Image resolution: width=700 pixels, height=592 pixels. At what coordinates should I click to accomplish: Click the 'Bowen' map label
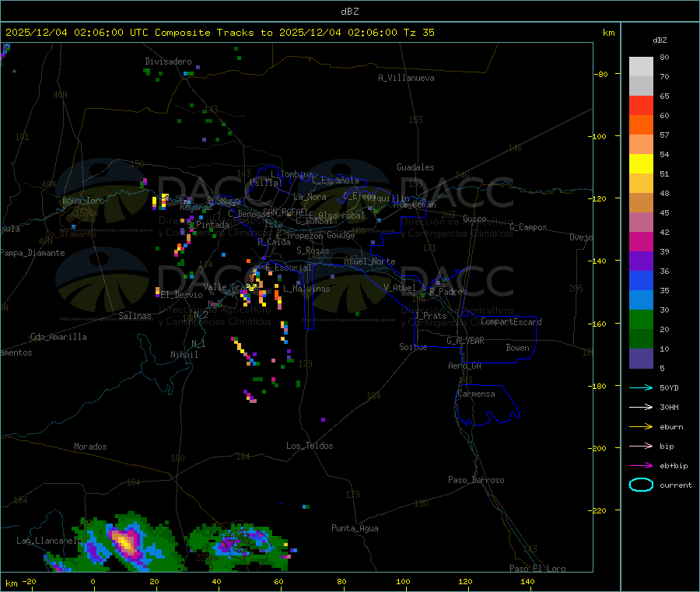click(518, 348)
